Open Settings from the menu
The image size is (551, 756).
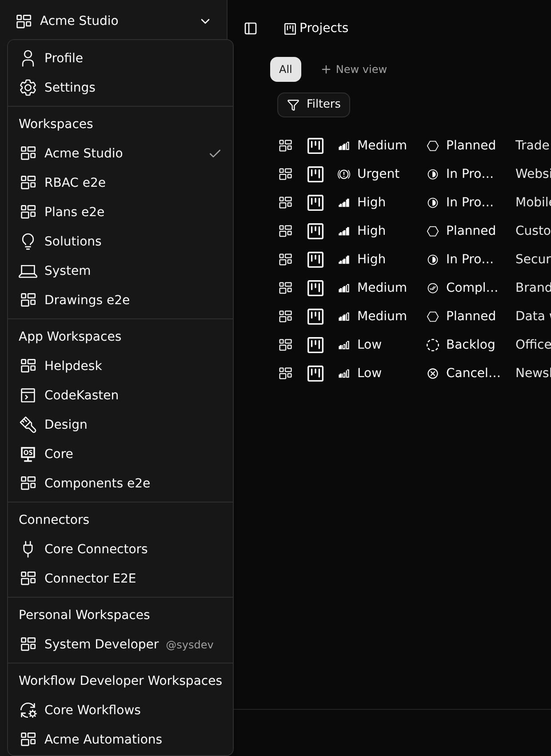[x=120, y=88]
